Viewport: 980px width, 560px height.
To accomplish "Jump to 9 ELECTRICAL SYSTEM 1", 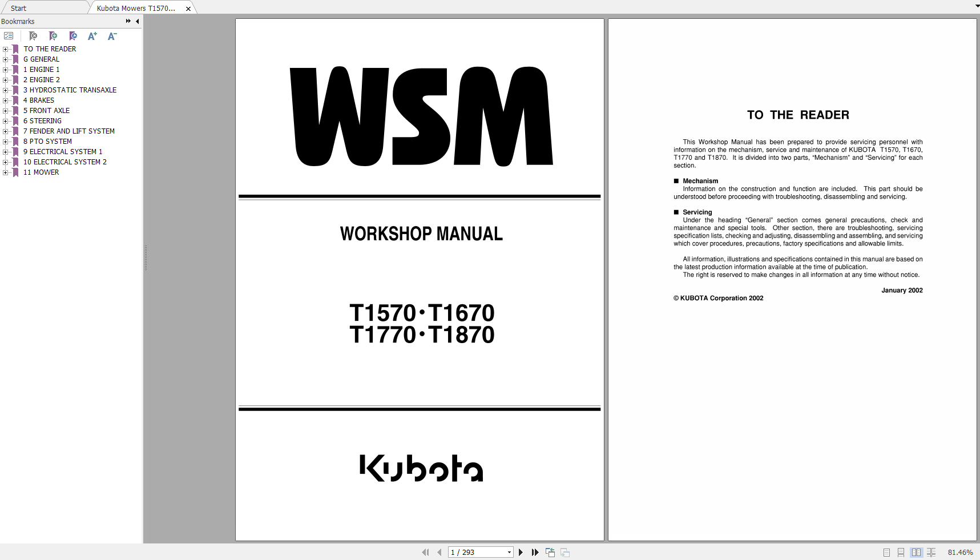I will (63, 152).
